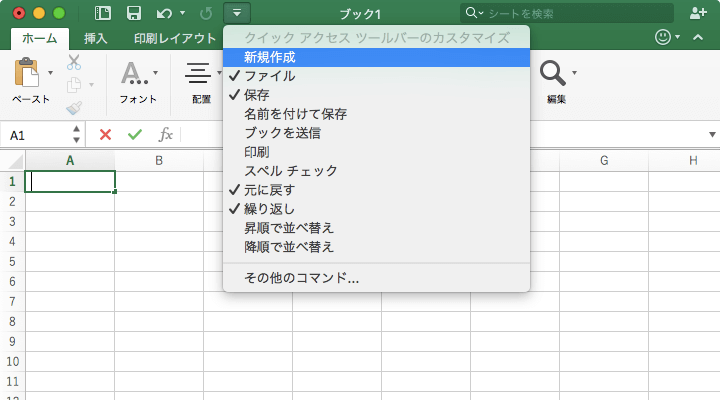This screenshot has height=400, width=720.
Task: Click the cut scissors icon
Action: coord(74,62)
